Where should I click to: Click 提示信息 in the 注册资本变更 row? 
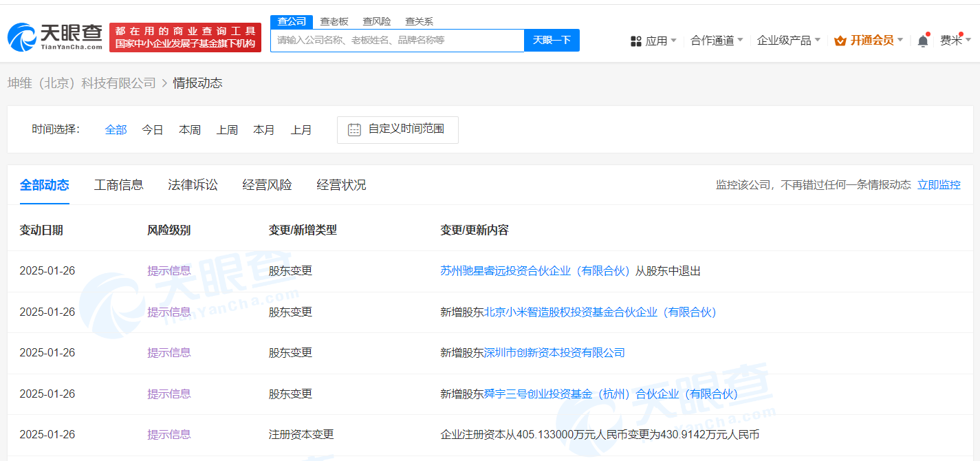pos(169,434)
